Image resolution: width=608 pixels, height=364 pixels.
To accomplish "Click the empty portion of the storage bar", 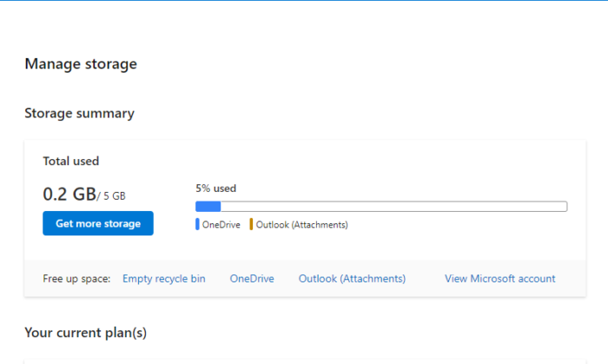I will click(x=391, y=207).
